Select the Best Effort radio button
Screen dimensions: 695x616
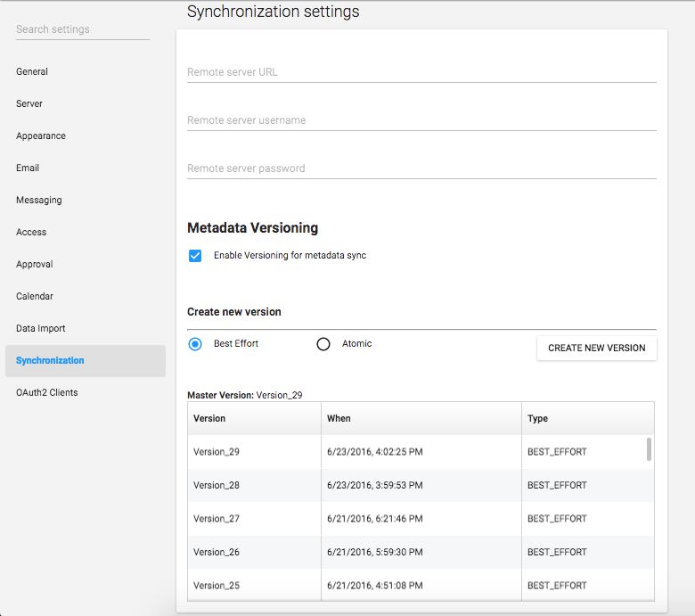click(x=195, y=344)
